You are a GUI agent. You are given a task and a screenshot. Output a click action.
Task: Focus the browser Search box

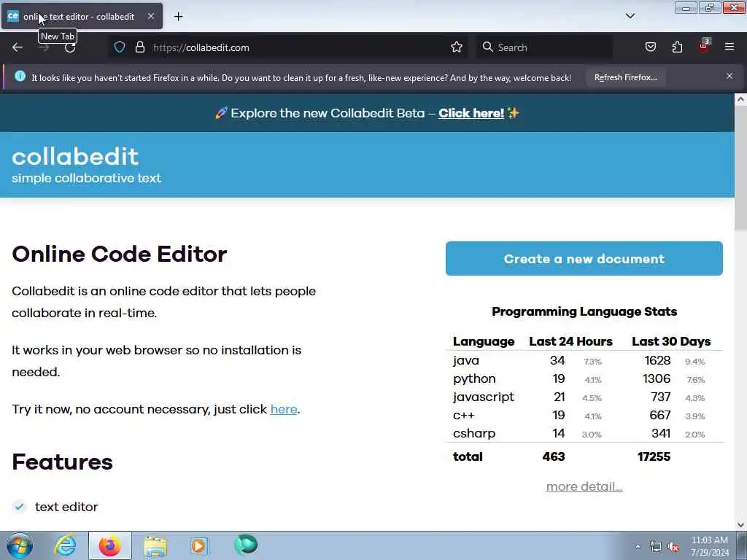[544, 47]
